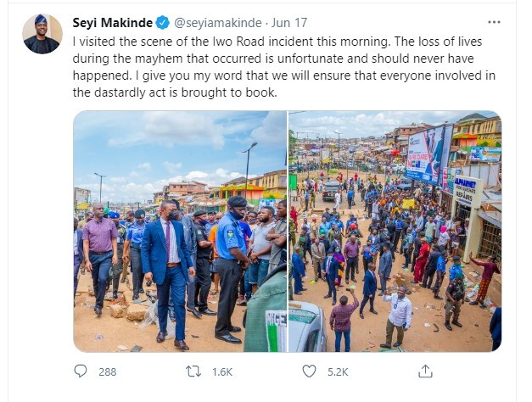The height and width of the screenshot is (402, 532).
Task: Click the last line ending 'brought to book'
Action: pyautogui.click(x=175, y=92)
